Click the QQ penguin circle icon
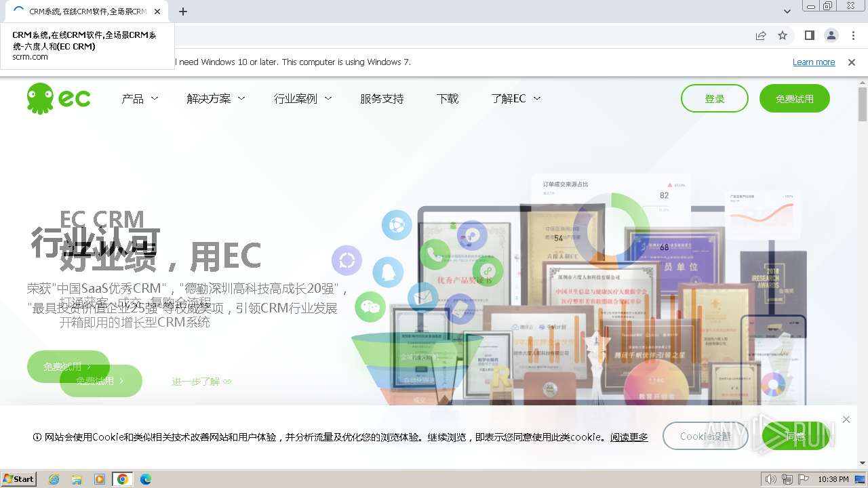 tap(388, 272)
